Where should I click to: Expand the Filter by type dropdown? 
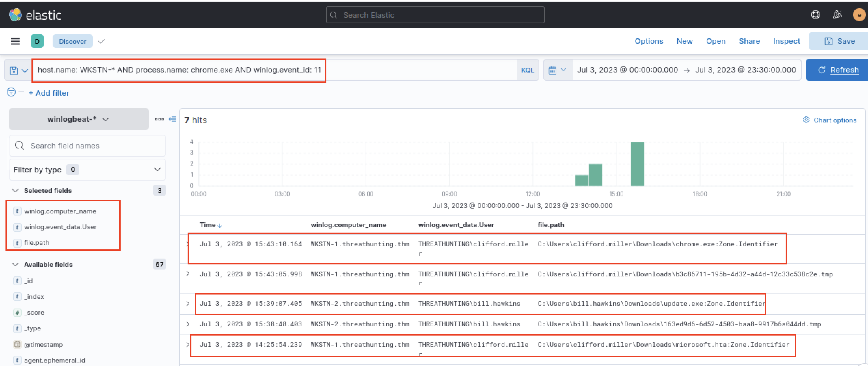point(87,170)
